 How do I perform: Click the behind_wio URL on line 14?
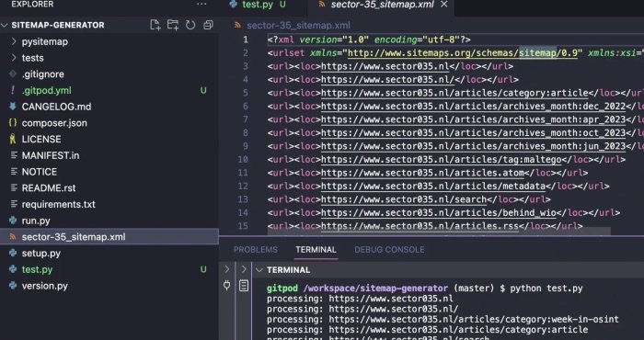point(438,212)
